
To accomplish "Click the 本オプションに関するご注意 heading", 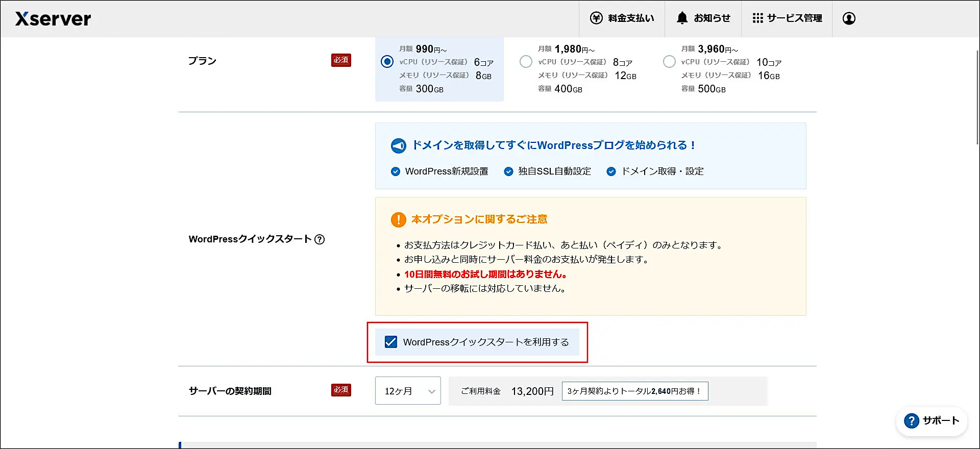I will [479, 219].
